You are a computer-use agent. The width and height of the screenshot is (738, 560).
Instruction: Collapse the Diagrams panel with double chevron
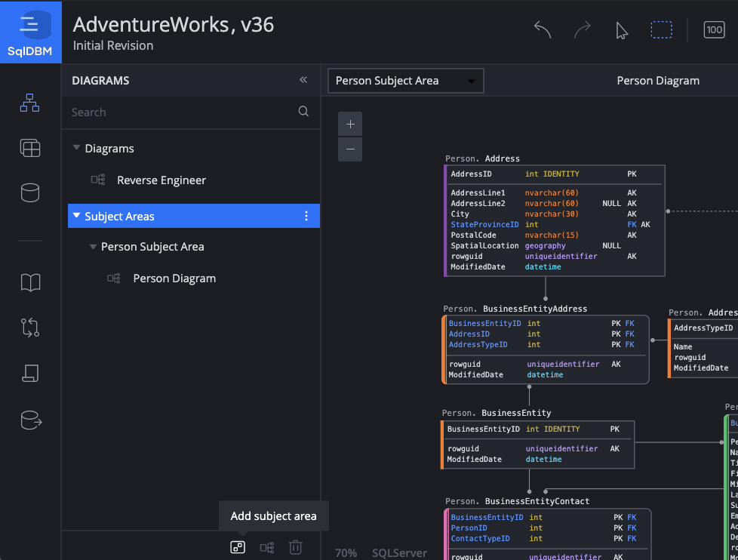point(303,80)
